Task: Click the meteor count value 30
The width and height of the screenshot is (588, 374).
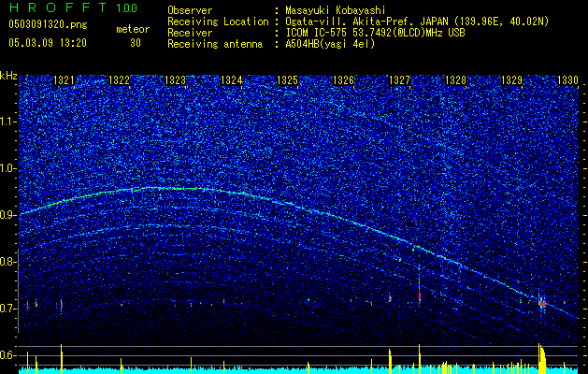Action: (x=136, y=43)
